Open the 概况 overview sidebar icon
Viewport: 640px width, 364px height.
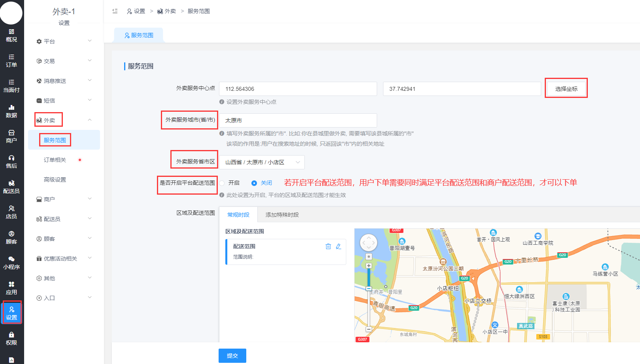(x=11, y=36)
